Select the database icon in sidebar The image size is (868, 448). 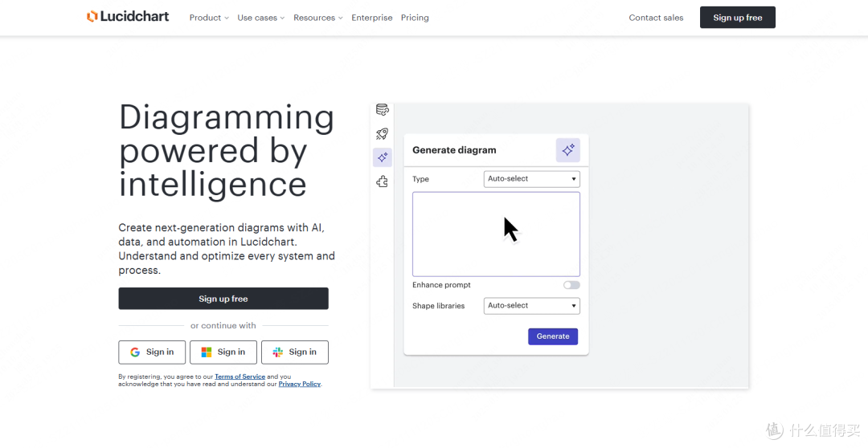(382, 109)
